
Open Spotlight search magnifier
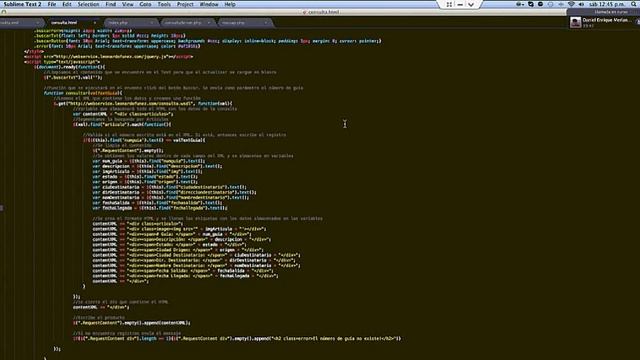click(634, 4)
